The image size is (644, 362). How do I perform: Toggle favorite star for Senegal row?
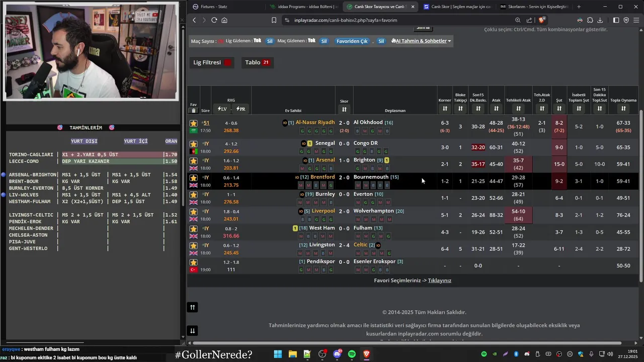coord(193,144)
